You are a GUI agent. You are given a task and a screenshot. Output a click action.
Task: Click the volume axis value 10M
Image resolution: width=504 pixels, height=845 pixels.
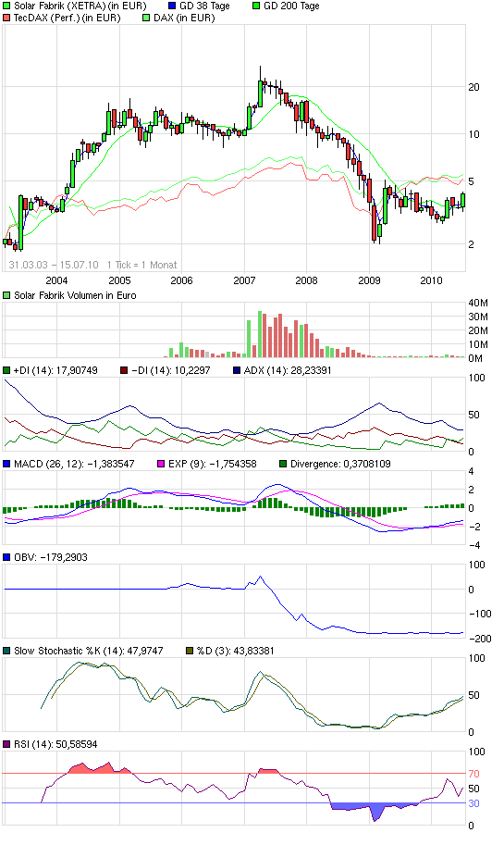coord(478,345)
